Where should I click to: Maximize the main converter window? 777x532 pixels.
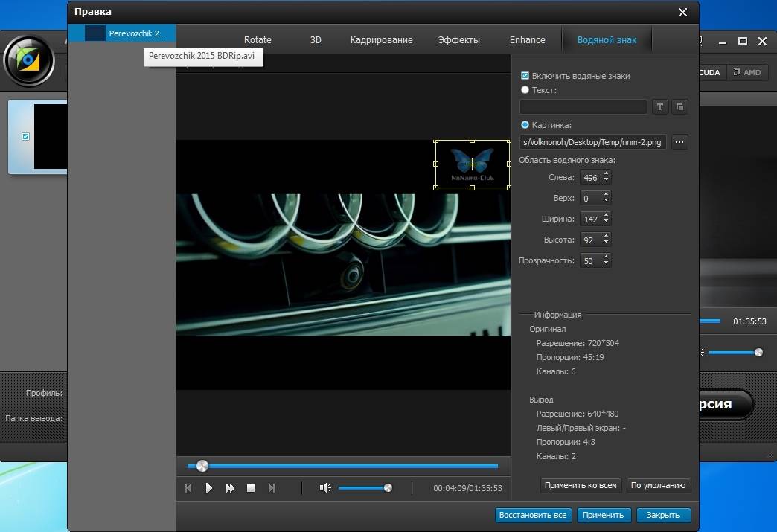[742, 42]
